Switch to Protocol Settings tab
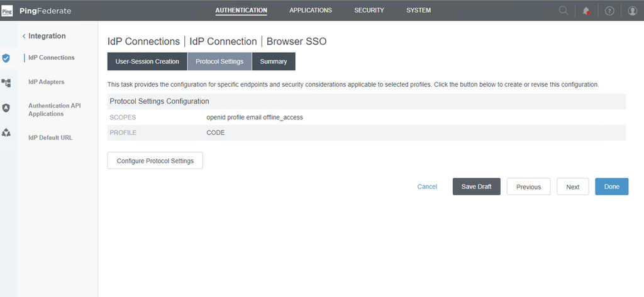 (219, 62)
